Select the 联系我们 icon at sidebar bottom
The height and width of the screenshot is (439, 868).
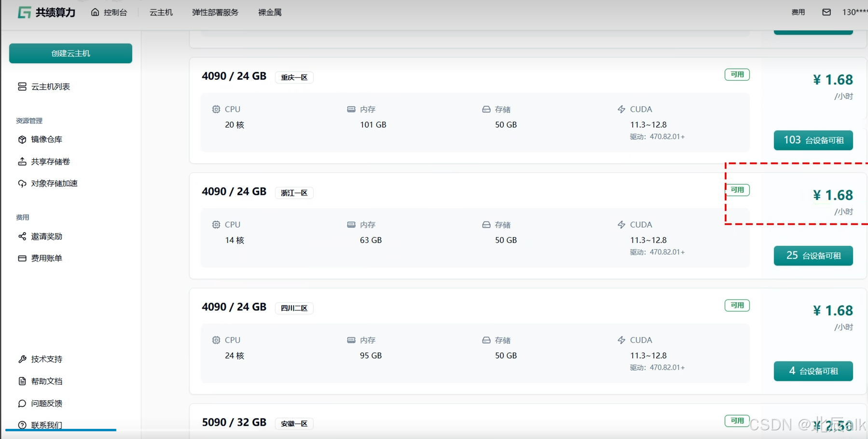coord(22,425)
